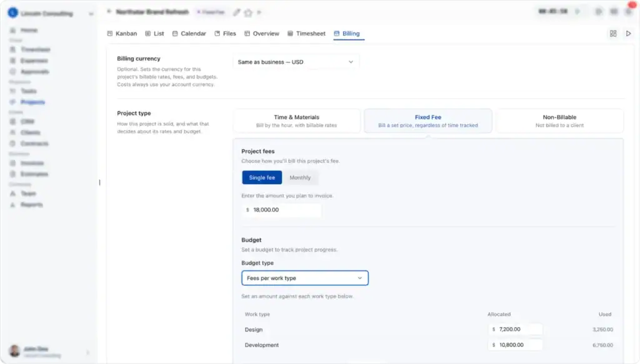The width and height of the screenshot is (640, 364).
Task: Click the 3,250.00 used value
Action: click(x=602, y=330)
